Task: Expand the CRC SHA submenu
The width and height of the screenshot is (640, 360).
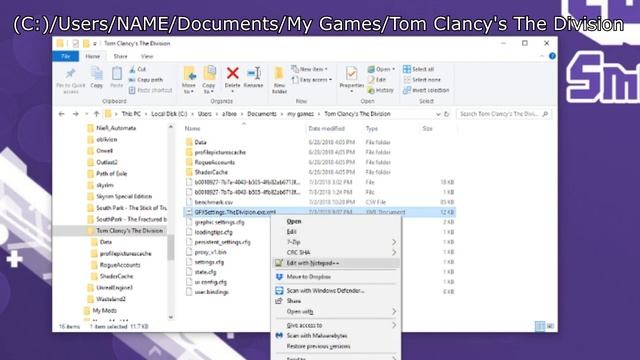Action: [x=336, y=252]
